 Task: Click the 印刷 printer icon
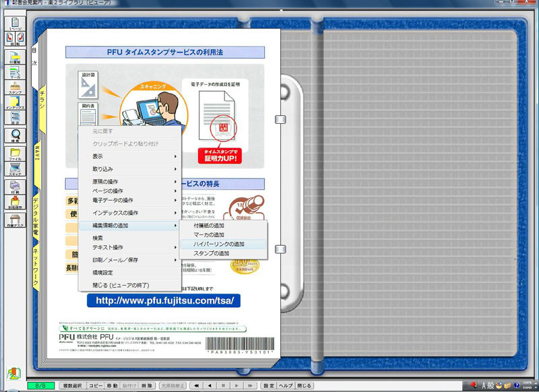(x=15, y=187)
